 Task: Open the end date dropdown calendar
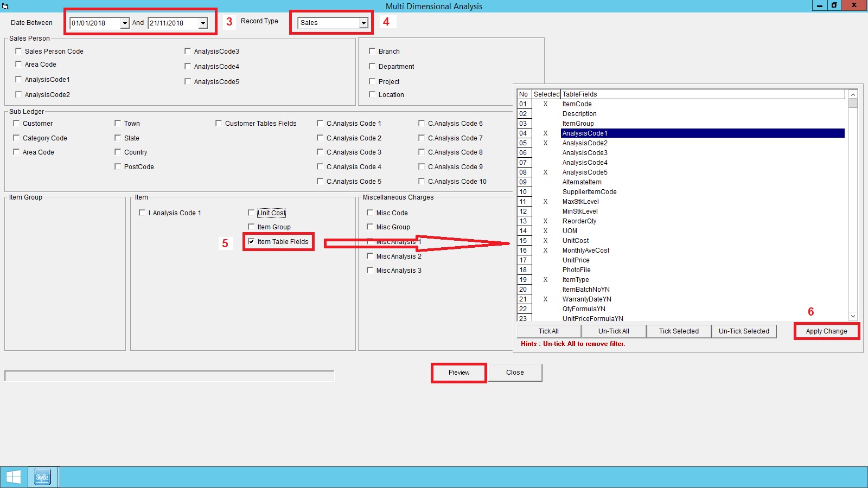[x=203, y=23]
